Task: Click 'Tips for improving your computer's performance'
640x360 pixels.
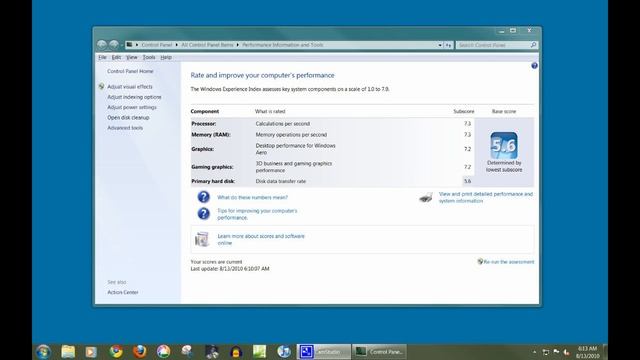Action: 257,214
